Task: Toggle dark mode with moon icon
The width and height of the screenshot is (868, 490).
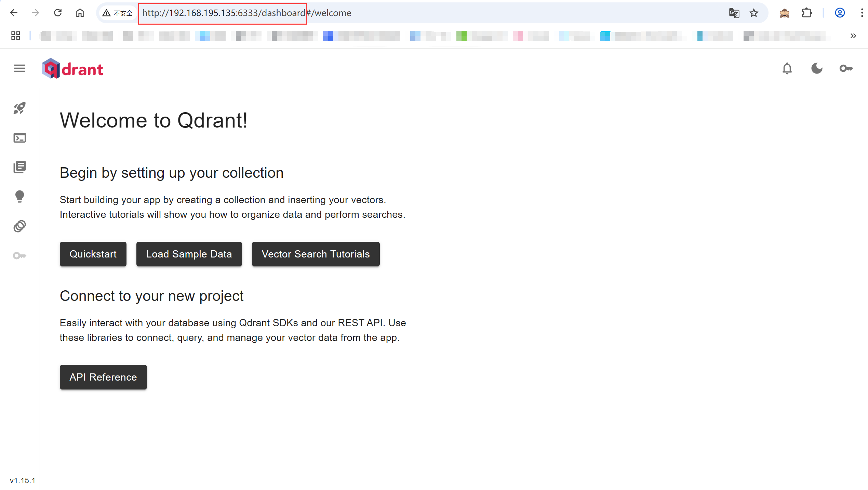Action: click(817, 68)
